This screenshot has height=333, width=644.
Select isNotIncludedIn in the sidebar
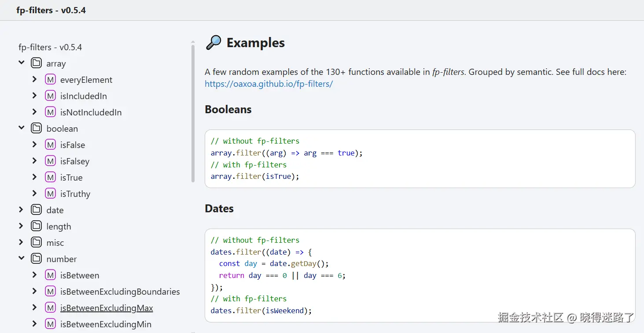[91, 112]
